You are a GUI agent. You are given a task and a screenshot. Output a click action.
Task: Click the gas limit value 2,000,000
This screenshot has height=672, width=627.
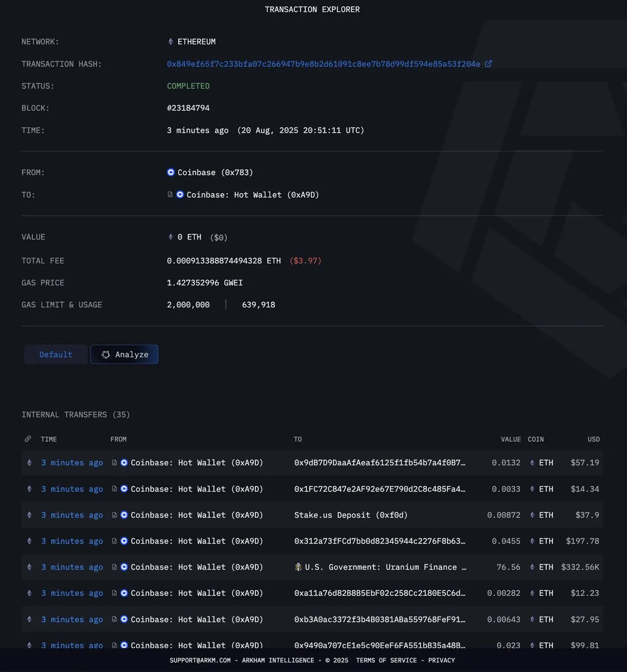coord(188,305)
